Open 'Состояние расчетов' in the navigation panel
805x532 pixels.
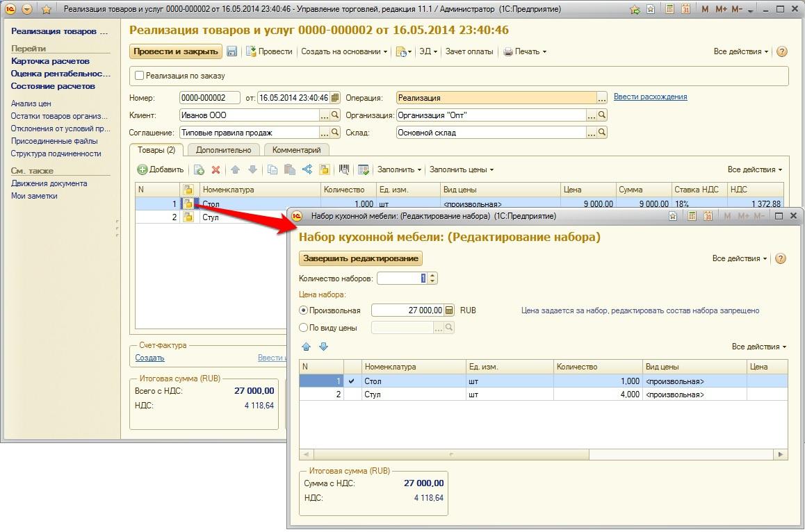[x=53, y=86]
